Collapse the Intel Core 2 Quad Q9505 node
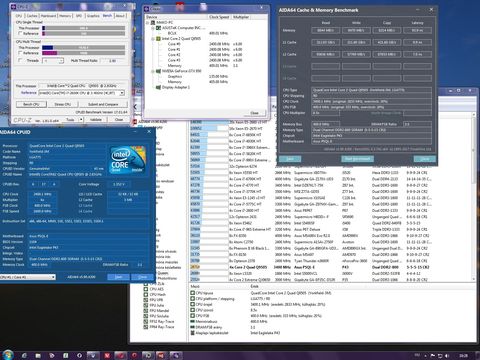The image size is (480, 360). click(153, 39)
